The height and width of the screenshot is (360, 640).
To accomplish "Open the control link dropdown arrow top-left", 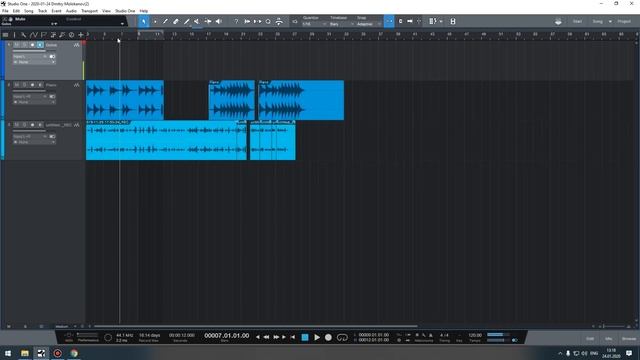I will coord(122,24).
